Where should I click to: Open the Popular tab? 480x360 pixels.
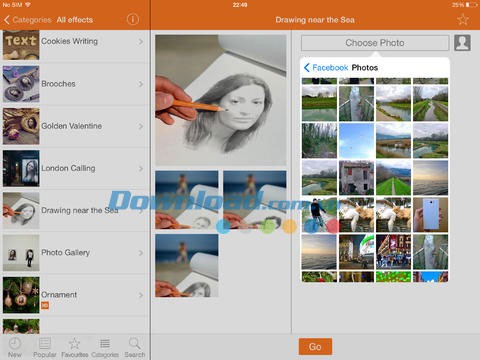tap(45, 348)
